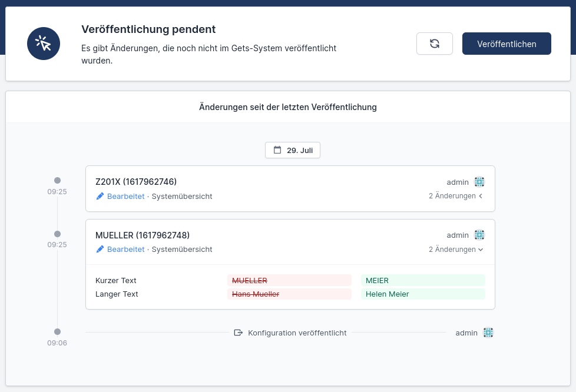Expand the 2 Änderungen for Z201X

[456, 196]
